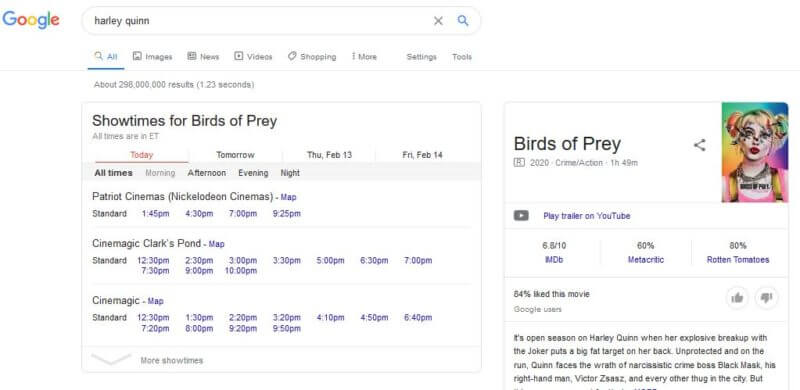Open Map link for Cinemagic
Screen dimensions: 800x390
click(156, 301)
